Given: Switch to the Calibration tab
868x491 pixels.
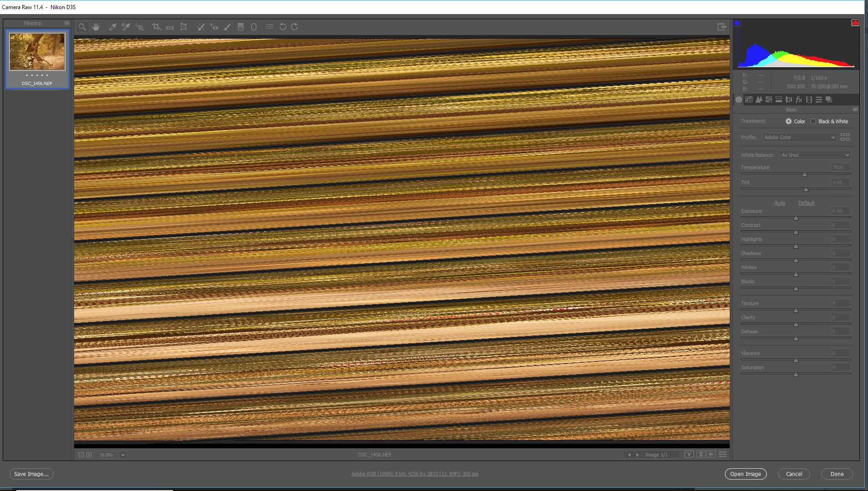Looking at the screenshot, I should point(809,100).
